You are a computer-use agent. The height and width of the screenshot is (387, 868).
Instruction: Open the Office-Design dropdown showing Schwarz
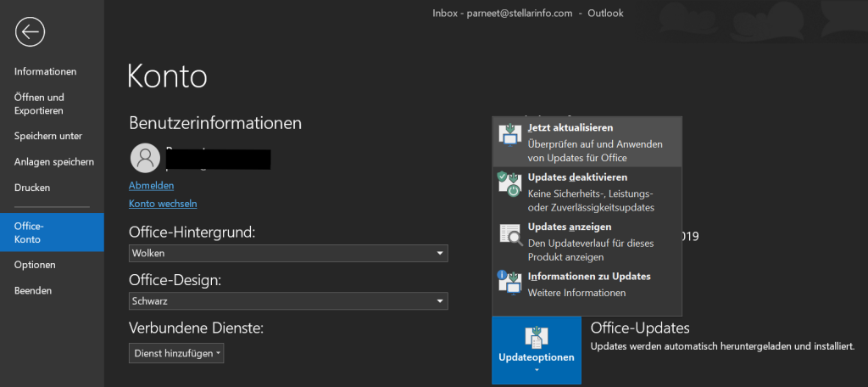coord(288,301)
